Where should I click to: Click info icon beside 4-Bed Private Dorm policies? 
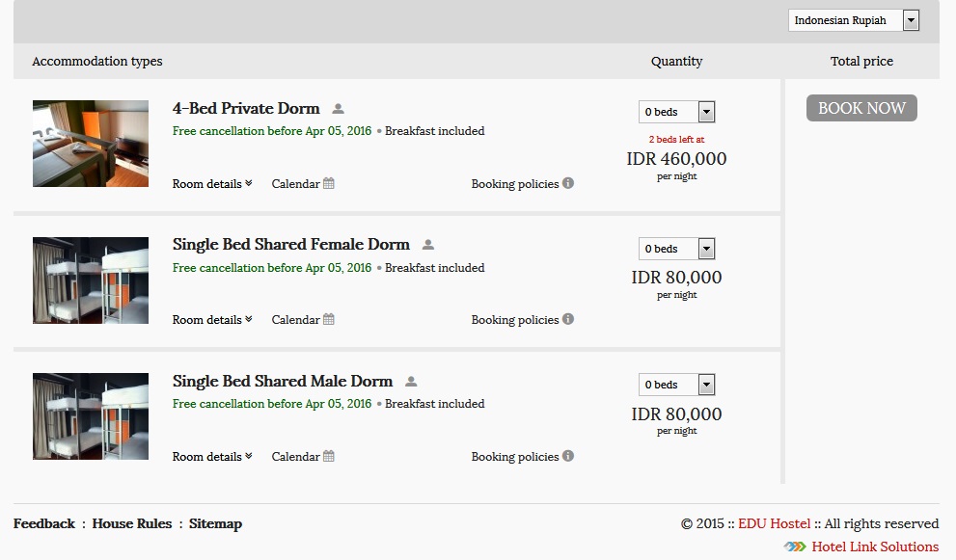pos(568,183)
